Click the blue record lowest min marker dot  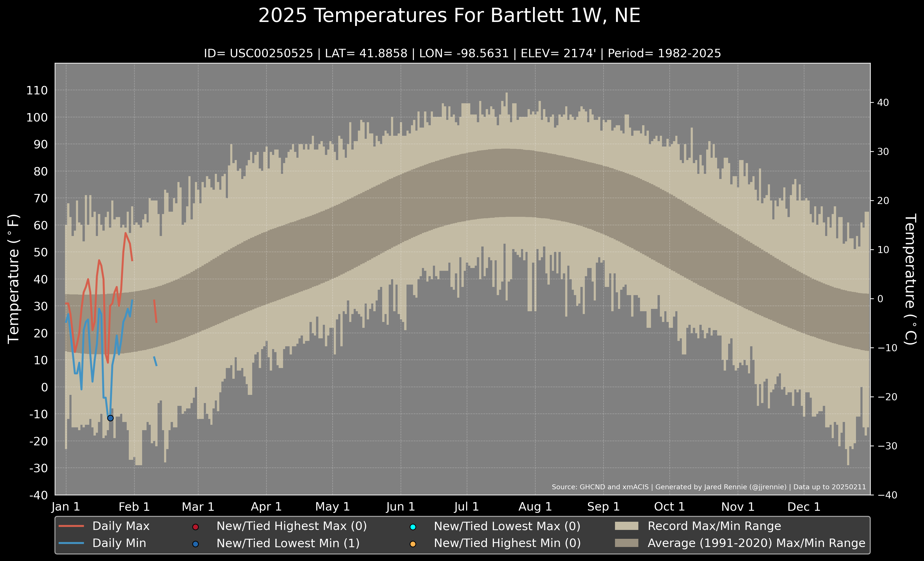pos(110,418)
